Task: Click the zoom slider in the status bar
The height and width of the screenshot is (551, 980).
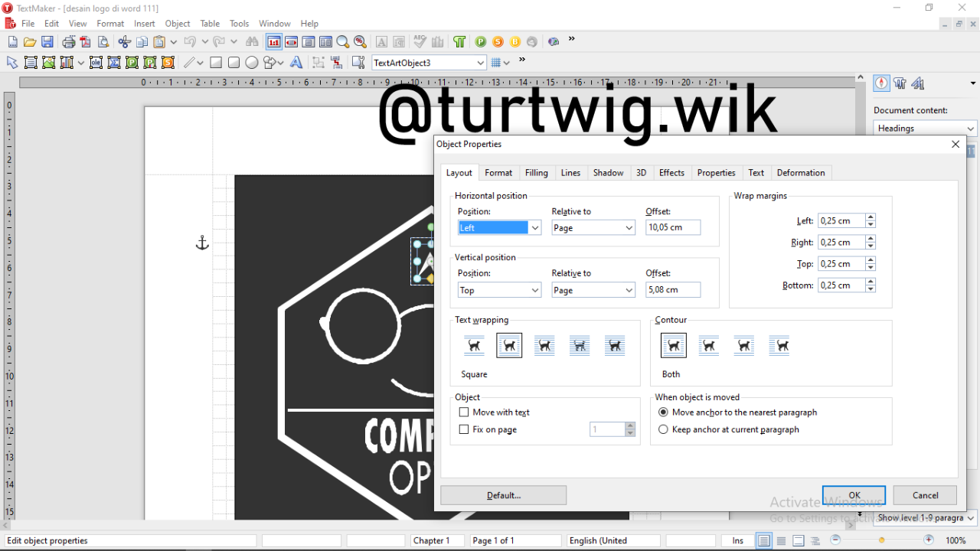Action: [882, 540]
